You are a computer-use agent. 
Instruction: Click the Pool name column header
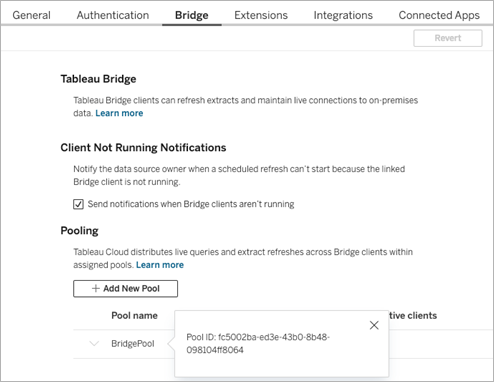[134, 315]
